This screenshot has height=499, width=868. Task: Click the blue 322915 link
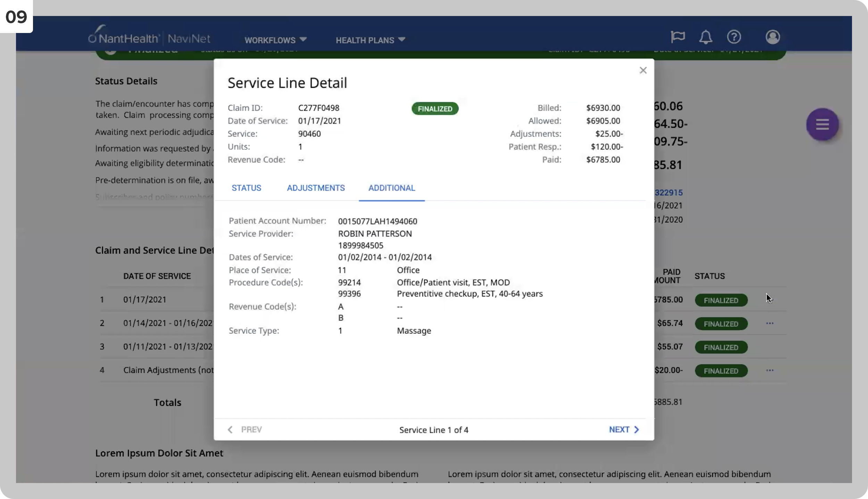[x=669, y=192]
